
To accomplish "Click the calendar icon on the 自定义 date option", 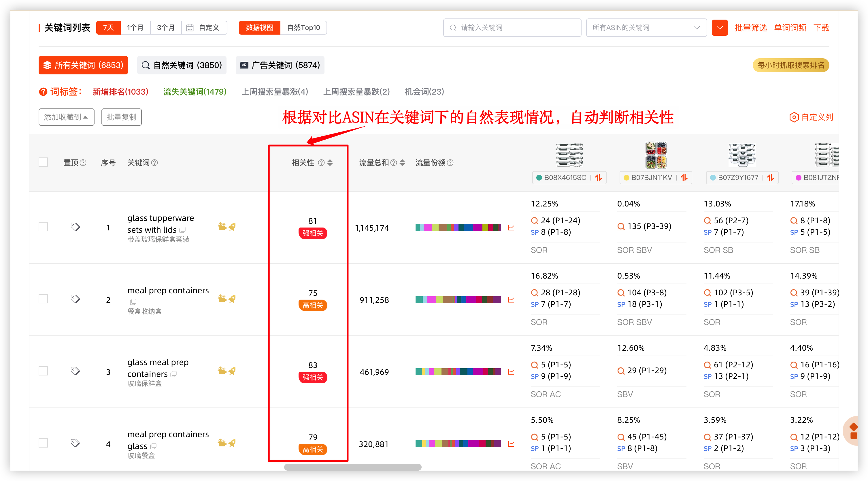I will click(x=190, y=28).
